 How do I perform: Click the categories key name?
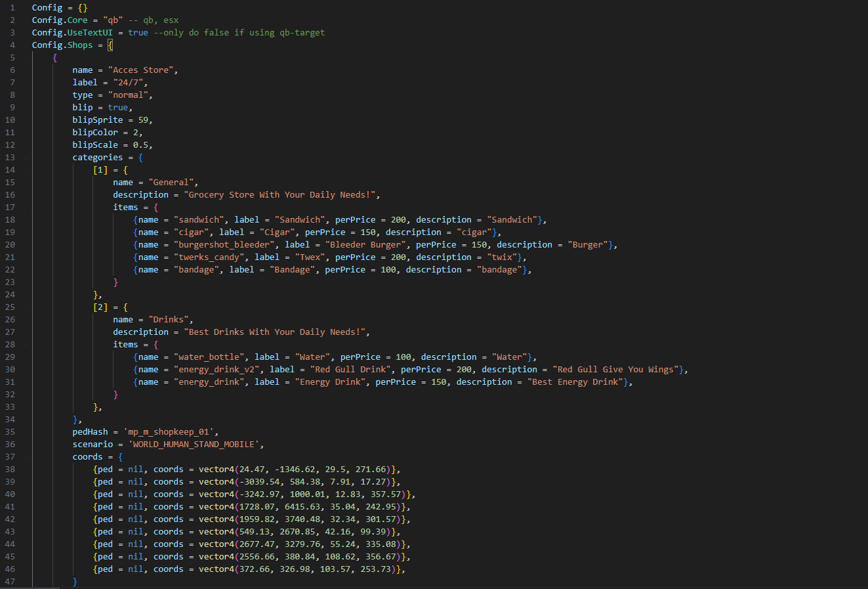point(97,158)
